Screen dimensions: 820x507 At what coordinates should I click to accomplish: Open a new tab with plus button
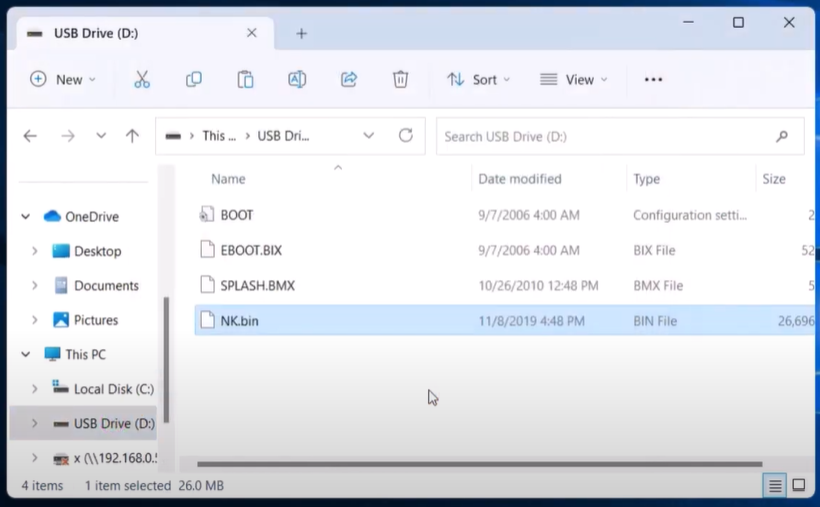tap(301, 33)
